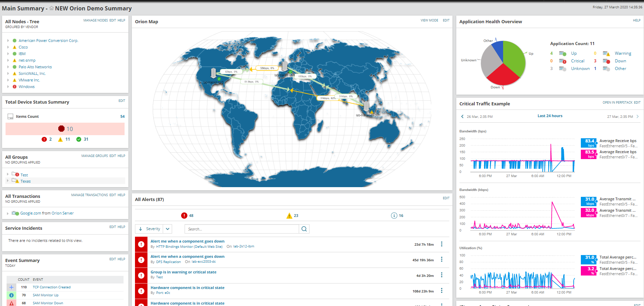Expand the net-snmp vendor node
The height and width of the screenshot is (306, 644).
[8, 60]
